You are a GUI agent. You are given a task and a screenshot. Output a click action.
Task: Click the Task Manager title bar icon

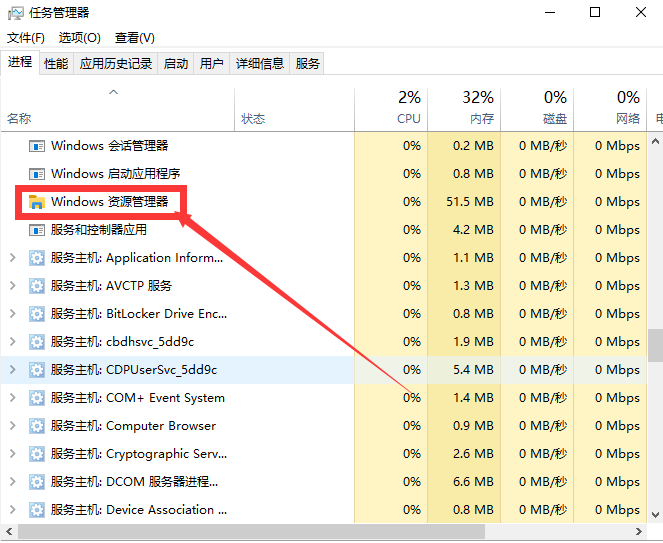click(15, 13)
